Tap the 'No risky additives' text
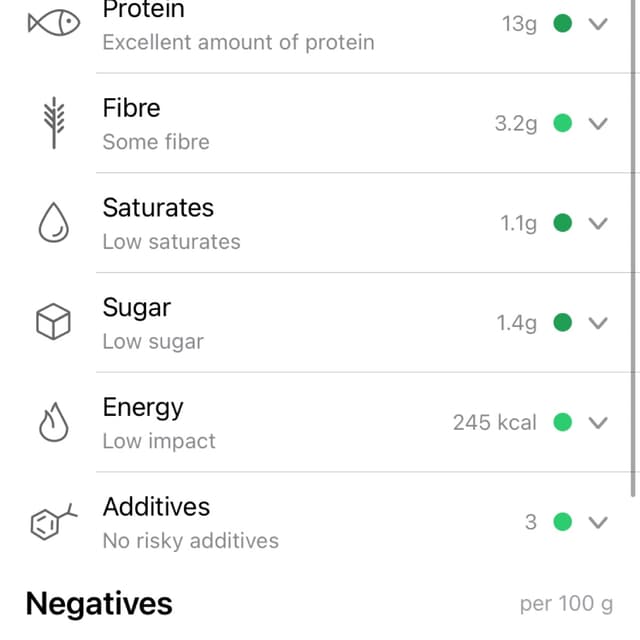This screenshot has width=640, height=640. click(x=190, y=541)
